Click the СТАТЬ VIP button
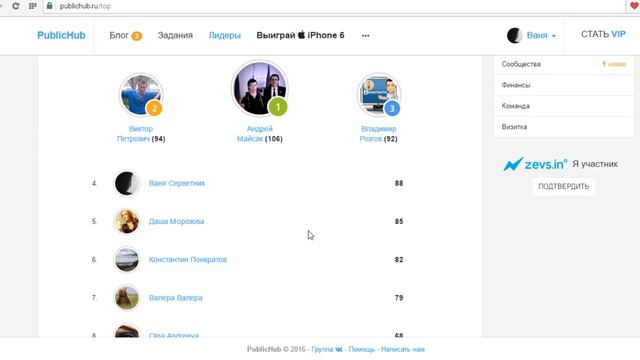The width and height of the screenshot is (640, 360). click(603, 35)
